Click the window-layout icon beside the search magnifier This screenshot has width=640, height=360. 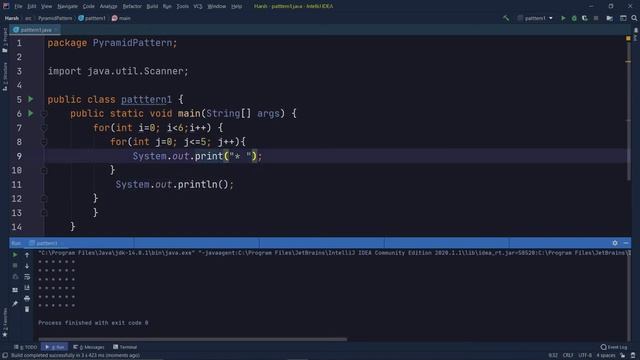coord(623,18)
